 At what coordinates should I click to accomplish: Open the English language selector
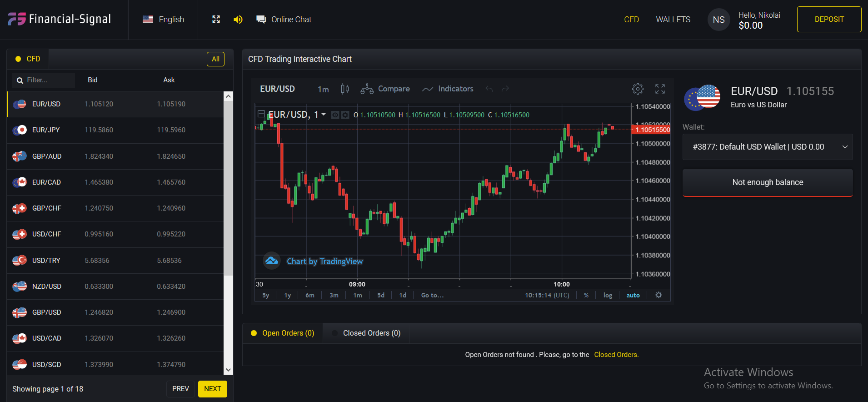[x=164, y=20]
